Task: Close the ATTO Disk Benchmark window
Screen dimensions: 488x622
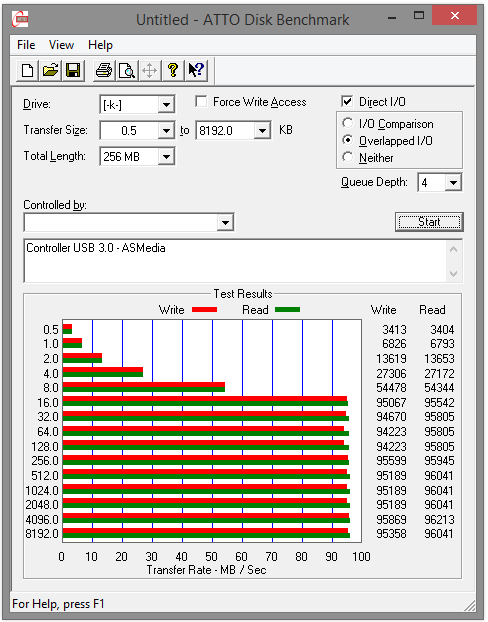Action: pyautogui.click(x=455, y=16)
